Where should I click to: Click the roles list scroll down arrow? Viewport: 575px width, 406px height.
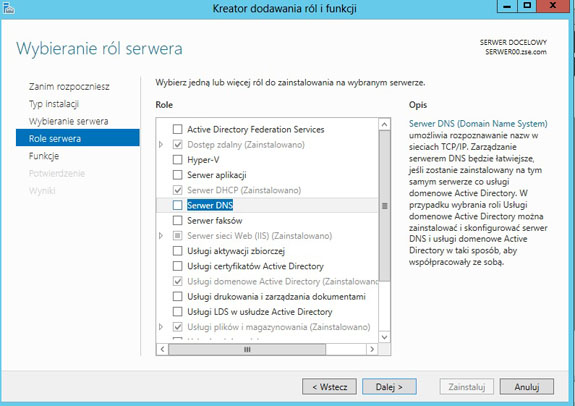(384, 337)
